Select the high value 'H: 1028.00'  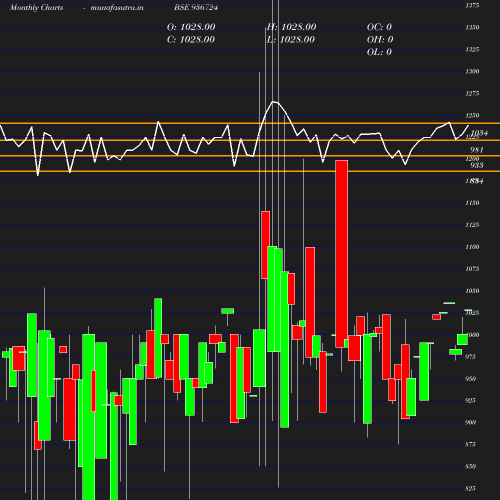(x=291, y=27)
